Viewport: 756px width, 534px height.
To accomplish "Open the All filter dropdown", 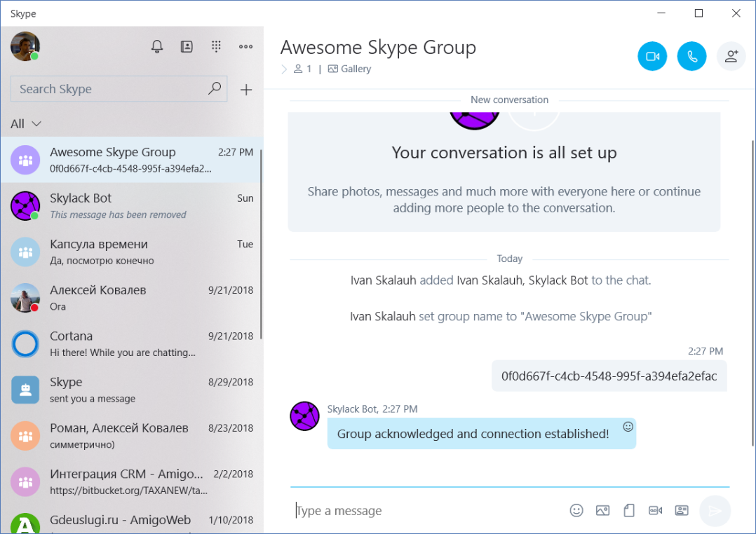I will click(25, 124).
